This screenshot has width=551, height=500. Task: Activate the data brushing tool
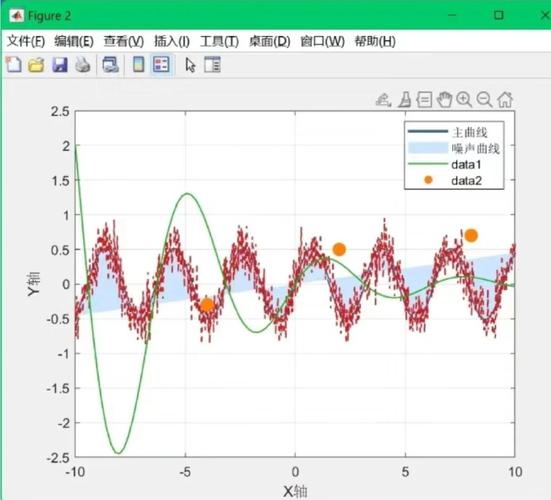404,100
